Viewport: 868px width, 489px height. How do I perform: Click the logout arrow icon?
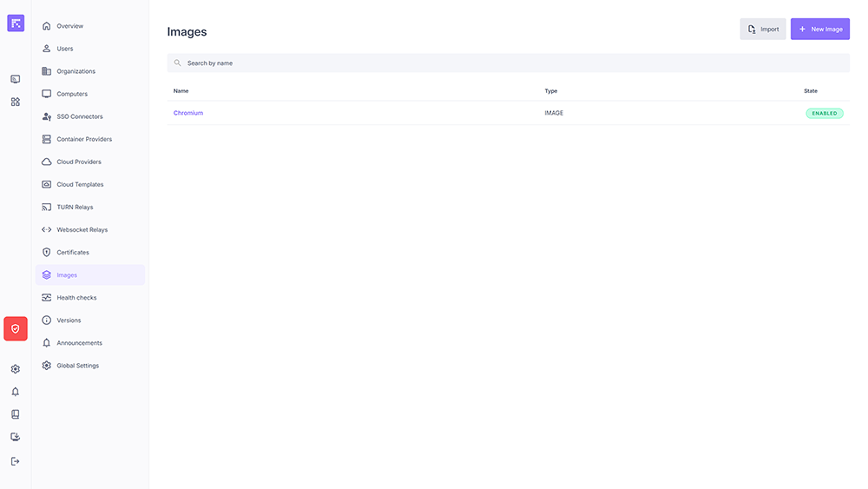pos(16,461)
